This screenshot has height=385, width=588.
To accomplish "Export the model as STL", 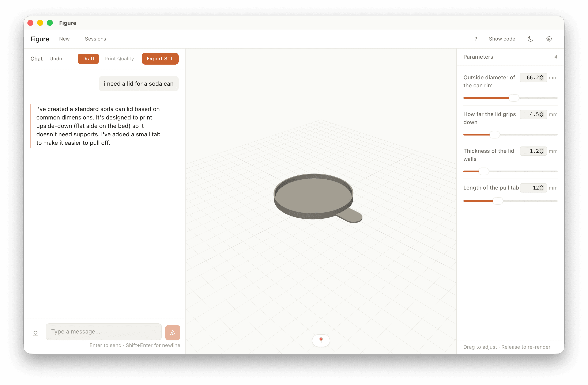I will [x=160, y=58].
